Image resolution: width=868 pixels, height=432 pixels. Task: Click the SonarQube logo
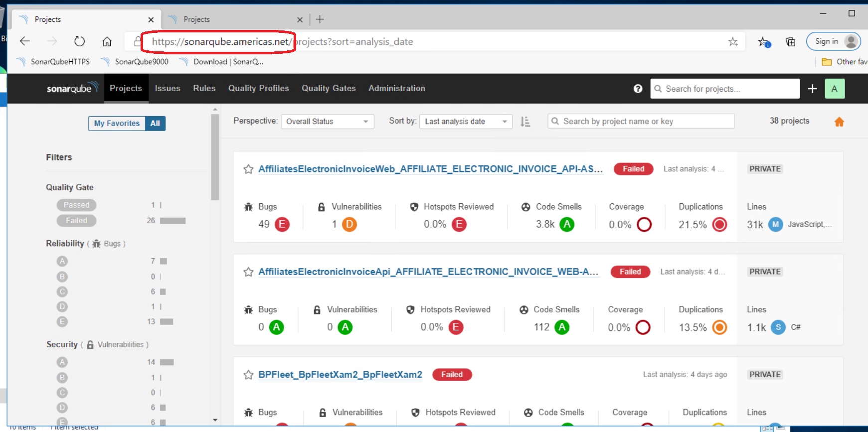pyautogui.click(x=72, y=88)
